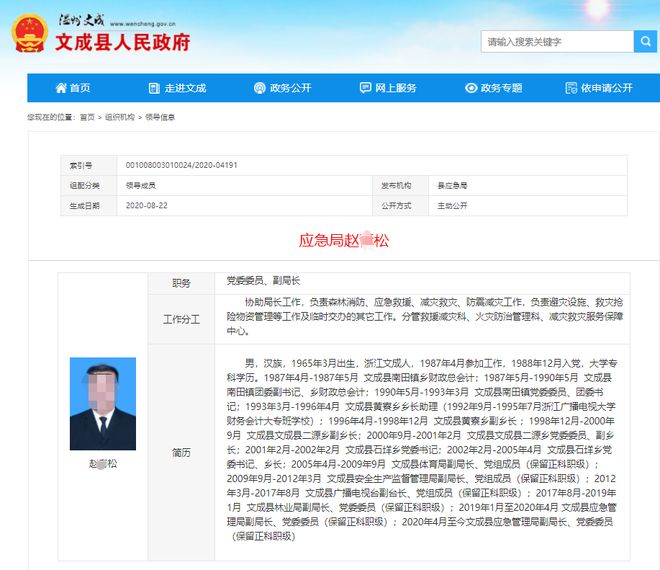
Task: Select 领导信息 in the breadcrumb trail
Action: coord(160,117)
